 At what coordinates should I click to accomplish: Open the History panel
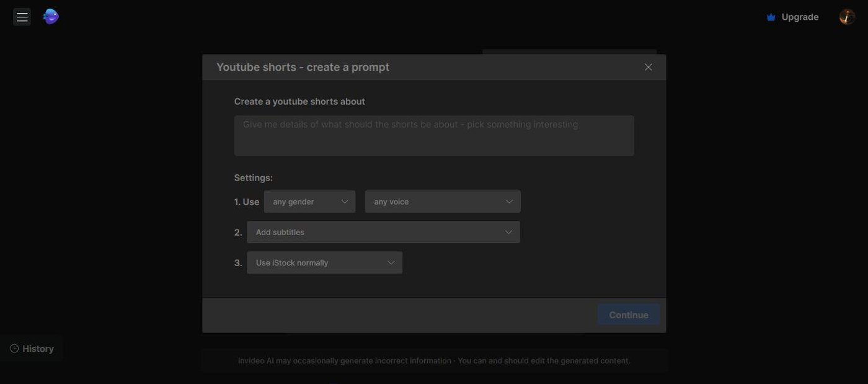pyautogui.click(x=37, y=349)
